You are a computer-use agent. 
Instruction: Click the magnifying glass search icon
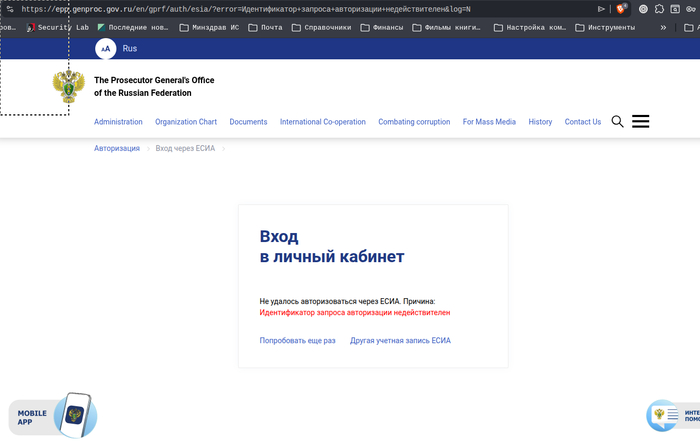[x=617, y=122]
